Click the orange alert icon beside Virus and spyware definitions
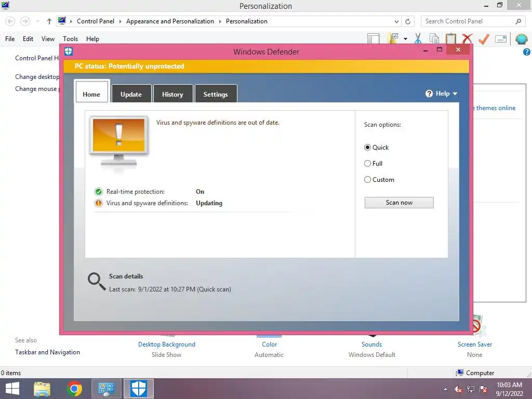Screen dimensions: 532x399 point(98,203)
